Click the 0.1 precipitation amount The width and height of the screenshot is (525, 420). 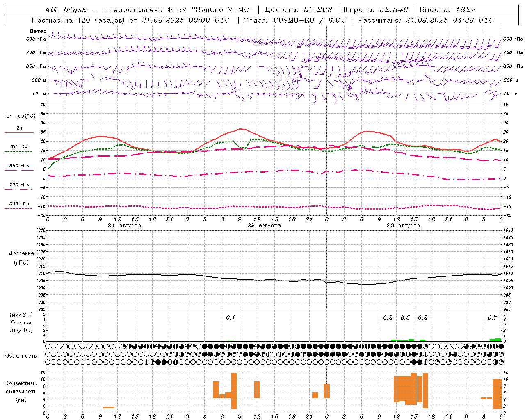pyautogui.click(x=231, y=317)
